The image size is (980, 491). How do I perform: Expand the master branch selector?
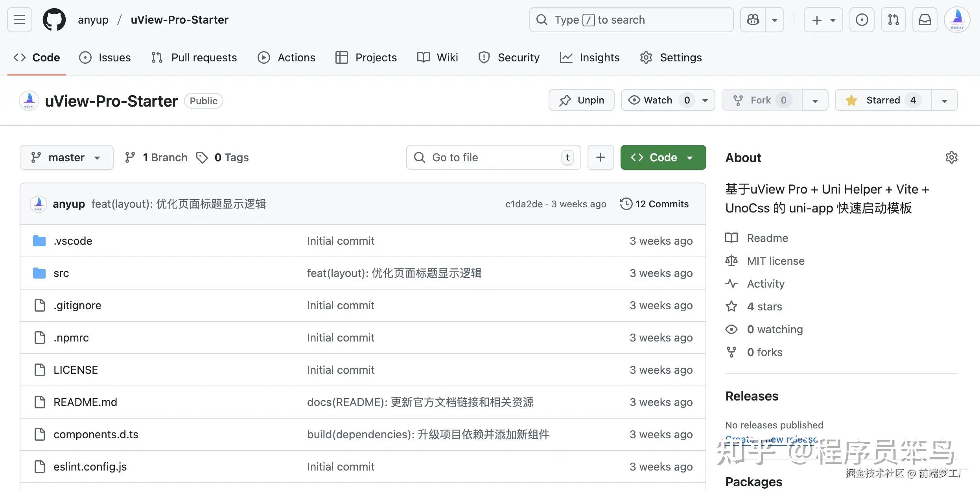click(x=66, y=157)
